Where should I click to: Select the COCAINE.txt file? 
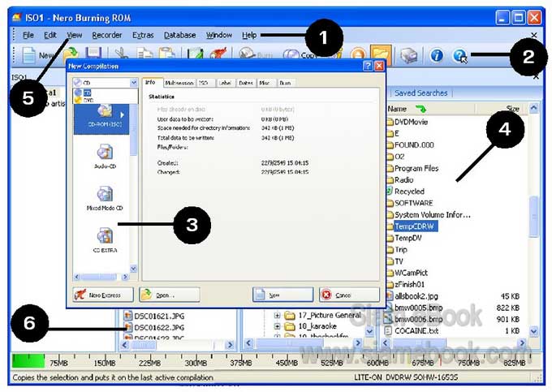412,331
